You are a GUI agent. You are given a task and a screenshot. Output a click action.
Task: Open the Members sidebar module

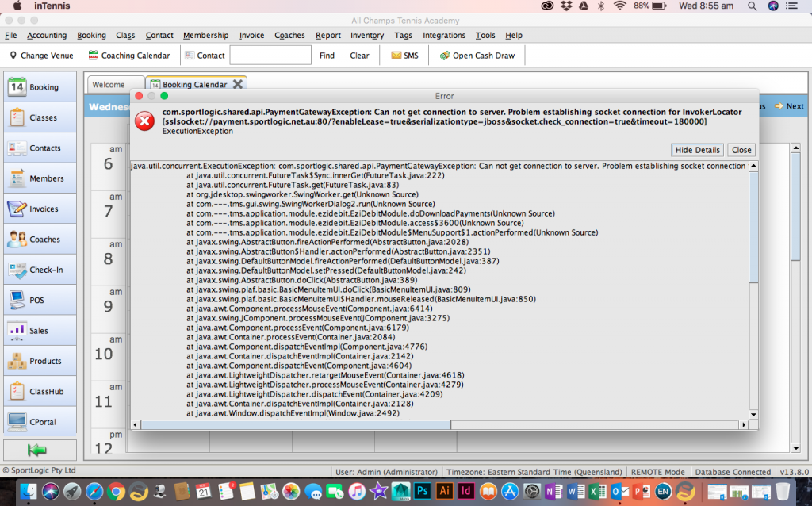[40, 178]
